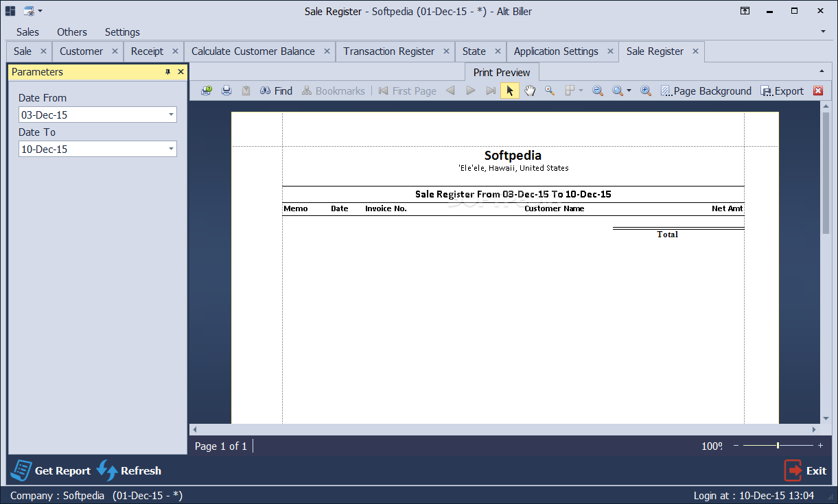The image size is (838, 504).
Task: Open the Multiple Pages dropdown arrow
Action: click(581, 91)
